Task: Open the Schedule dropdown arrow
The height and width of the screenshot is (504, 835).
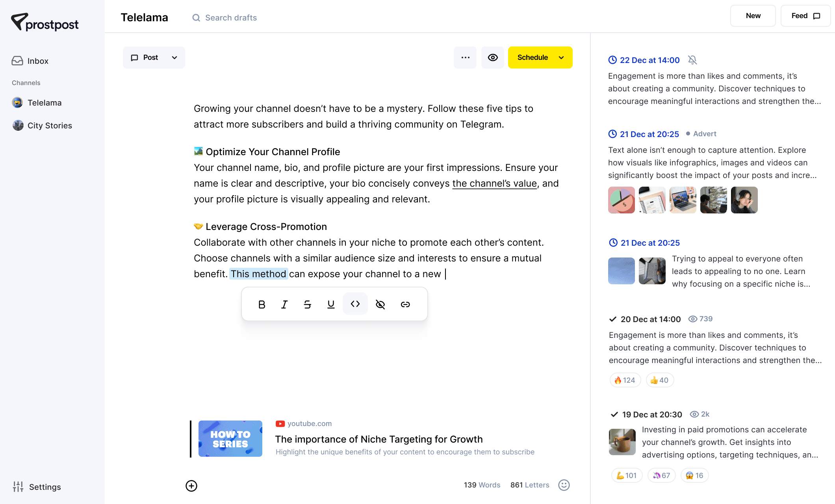Action: (x=561, y=57)
